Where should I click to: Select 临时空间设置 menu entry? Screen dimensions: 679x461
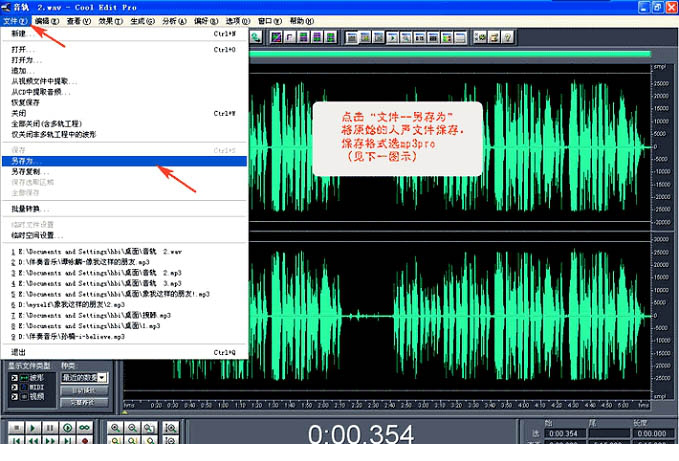(x=124, y=235)
